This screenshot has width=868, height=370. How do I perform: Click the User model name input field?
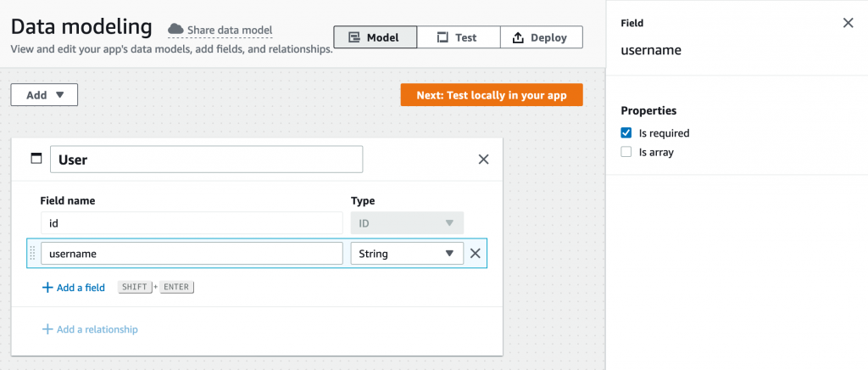[206, 160]
